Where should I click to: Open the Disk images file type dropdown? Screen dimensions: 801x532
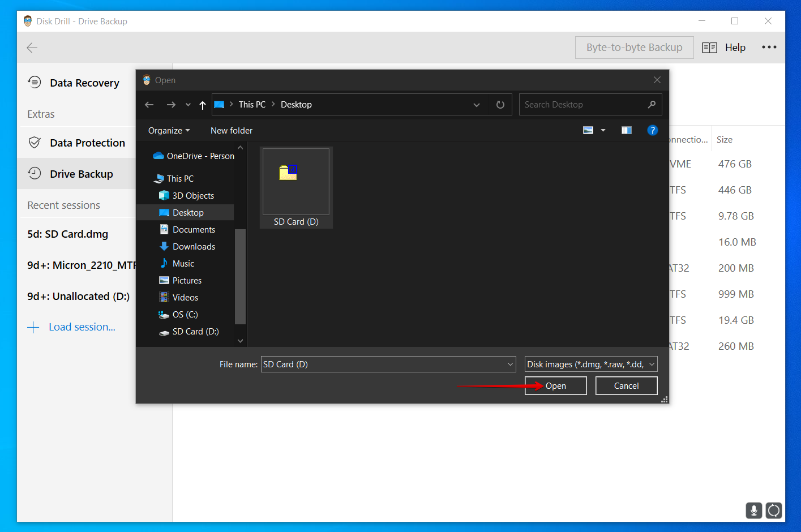click(x=591, y=364)
